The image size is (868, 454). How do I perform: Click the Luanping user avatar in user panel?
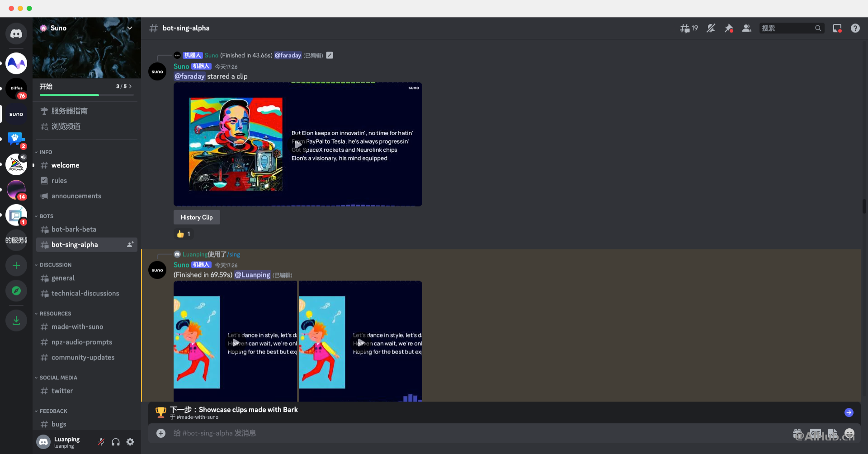[x=43, y=442]
